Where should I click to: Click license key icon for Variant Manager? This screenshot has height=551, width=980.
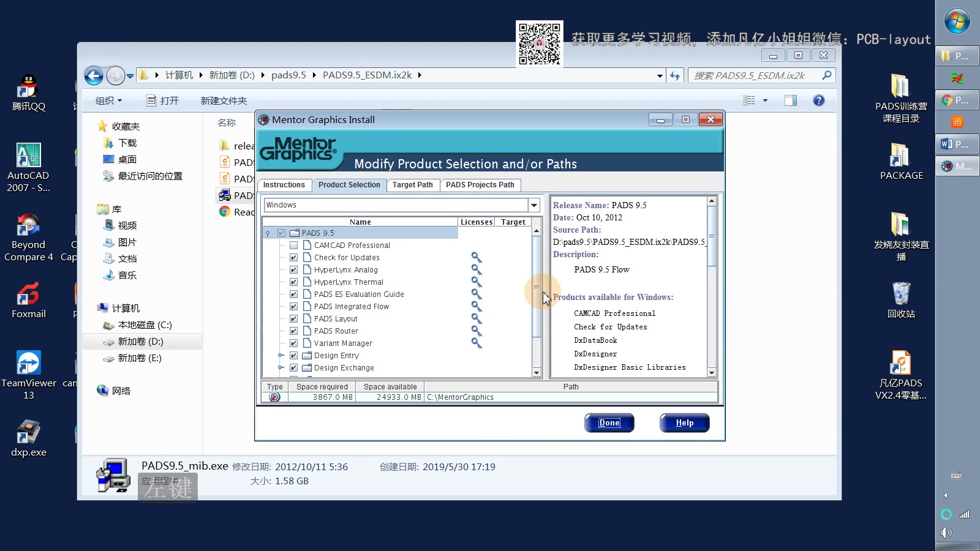476,343
